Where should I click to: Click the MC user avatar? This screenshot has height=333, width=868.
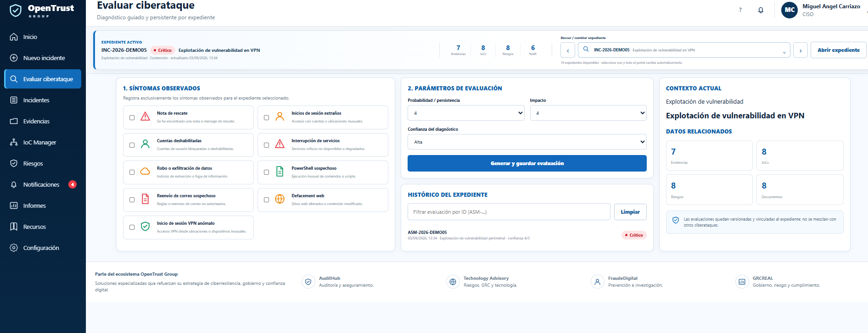point(790,10)
